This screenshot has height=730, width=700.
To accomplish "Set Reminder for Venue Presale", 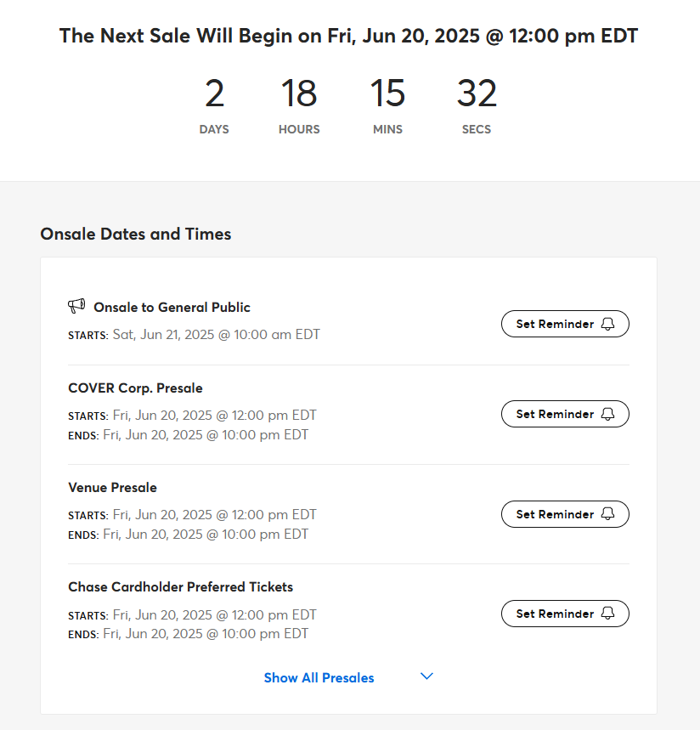I will [565, 514].
